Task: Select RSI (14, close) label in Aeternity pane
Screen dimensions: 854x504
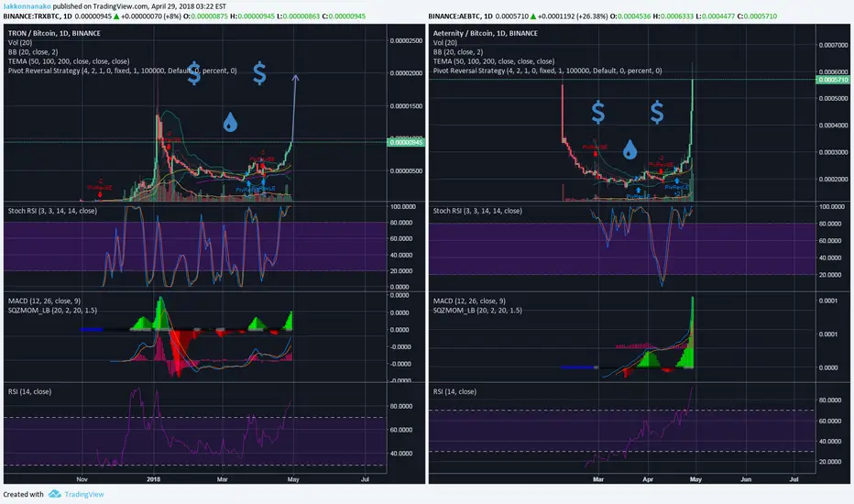Action: click(x=454, y=391)
